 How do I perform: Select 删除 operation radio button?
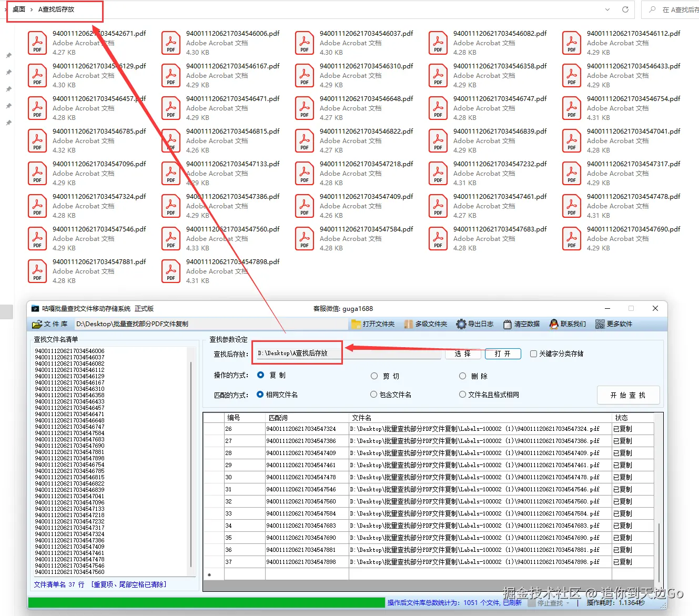point(462,376)
